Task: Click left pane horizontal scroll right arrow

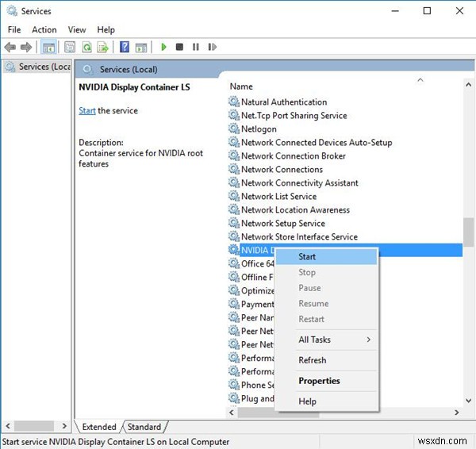Action: [64, 426]
